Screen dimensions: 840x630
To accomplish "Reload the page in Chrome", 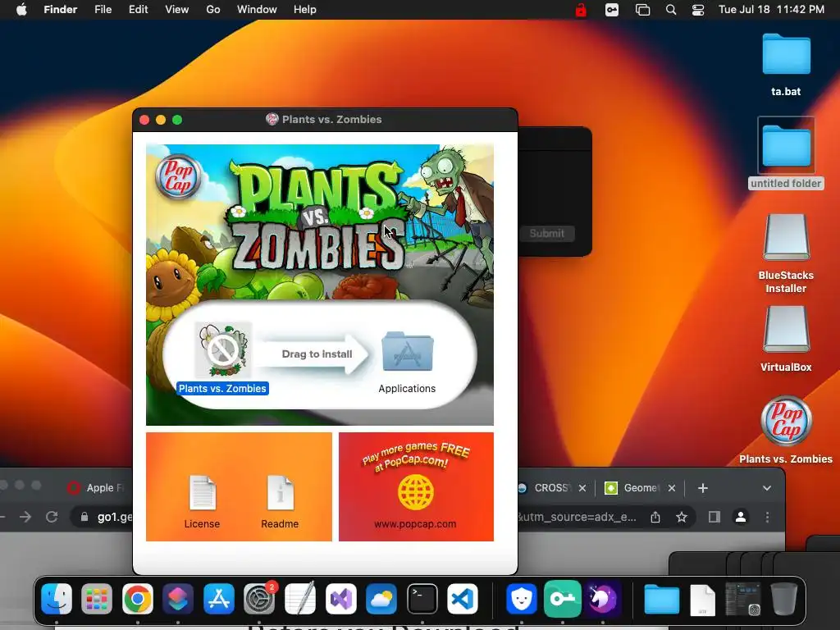I will 52,517.
